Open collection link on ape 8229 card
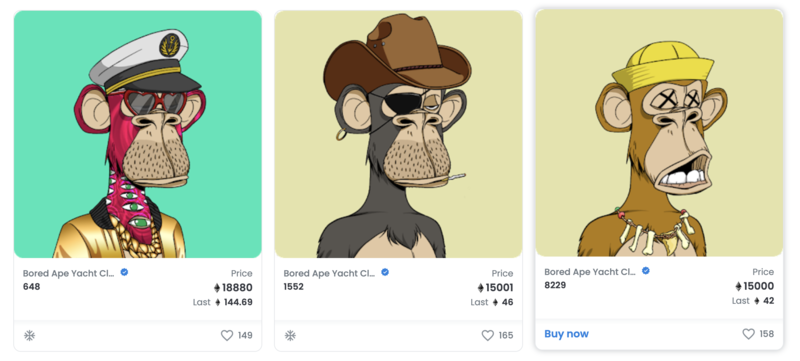 (590, 271)
